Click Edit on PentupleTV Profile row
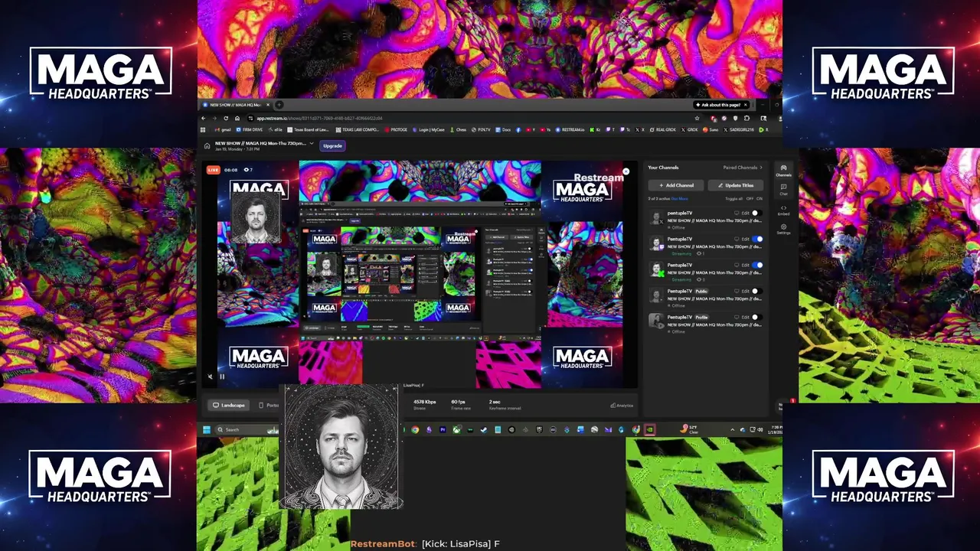This screenshot has width=980, height=551. point(746,317)
